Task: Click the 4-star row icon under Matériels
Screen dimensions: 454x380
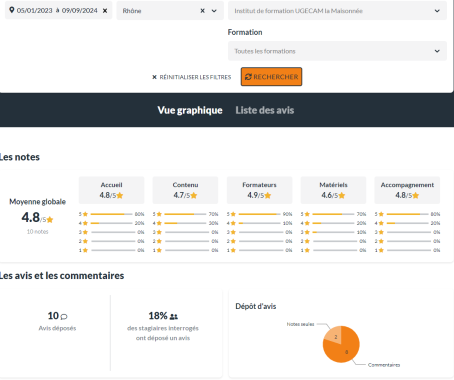Action: click(x=307, y=223)
